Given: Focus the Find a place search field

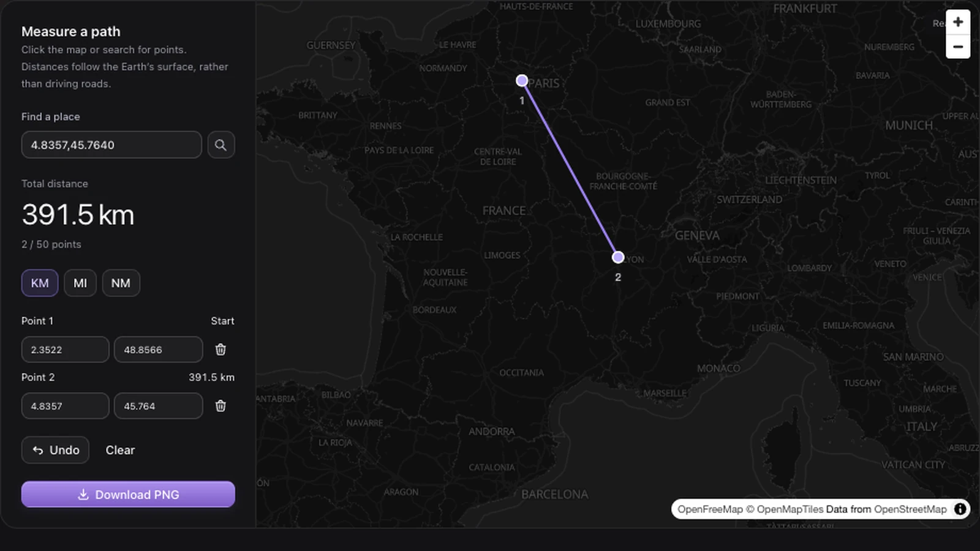Looking at the screenshot, I should tap(111, 145).
